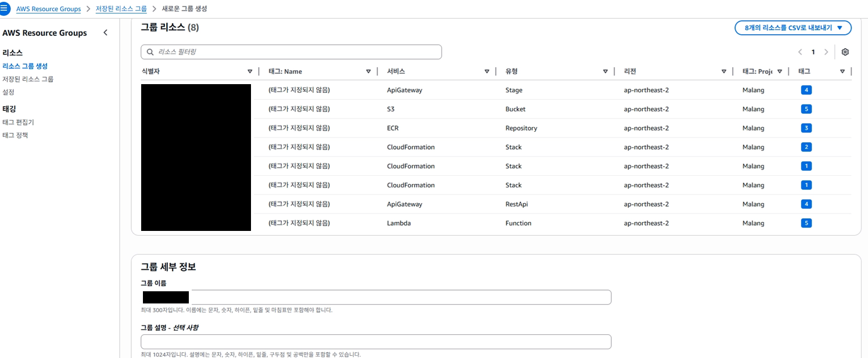Open the hamburger navigation menu icon
868x358 pixels.
[x=4, y=9]
